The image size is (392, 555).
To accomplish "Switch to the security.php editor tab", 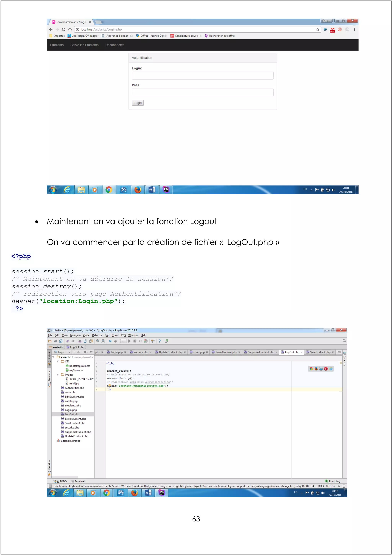I will click(141, 352).
